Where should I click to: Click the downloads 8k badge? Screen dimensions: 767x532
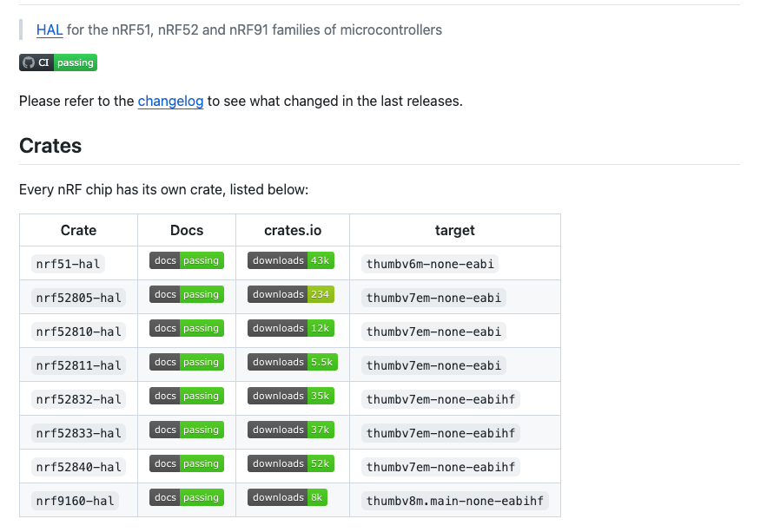click(x=288, y=497)
